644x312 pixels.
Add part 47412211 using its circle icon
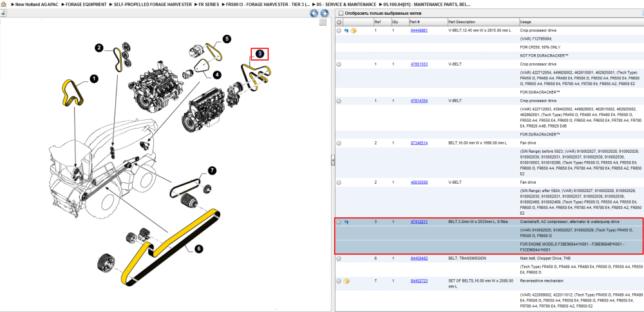(339, 222)
